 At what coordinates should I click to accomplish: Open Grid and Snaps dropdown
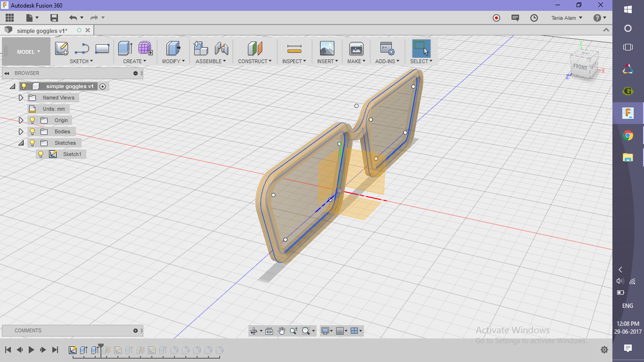(341, 331)
